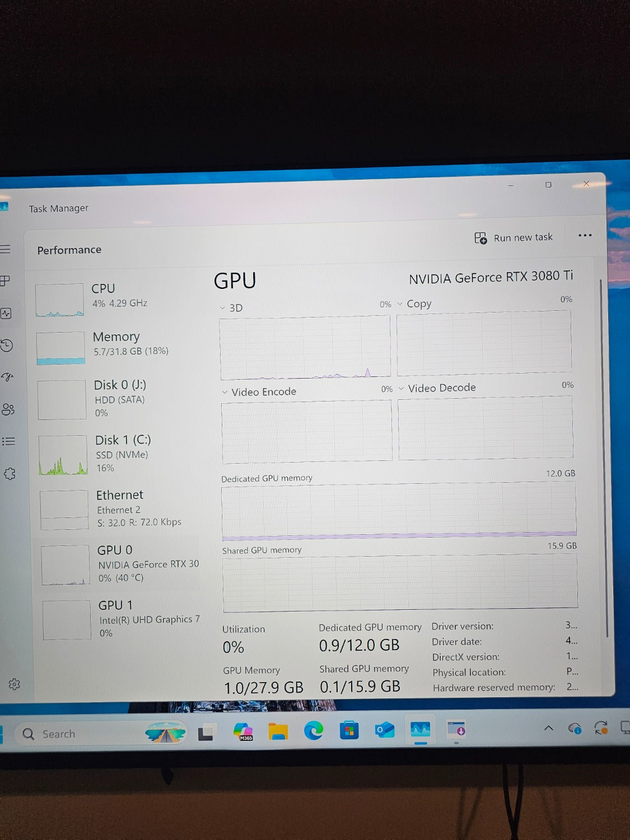Select the CPU performance entry
This screenshot has height=840, width=630.
pyautogui.click(x=116, y=298)
